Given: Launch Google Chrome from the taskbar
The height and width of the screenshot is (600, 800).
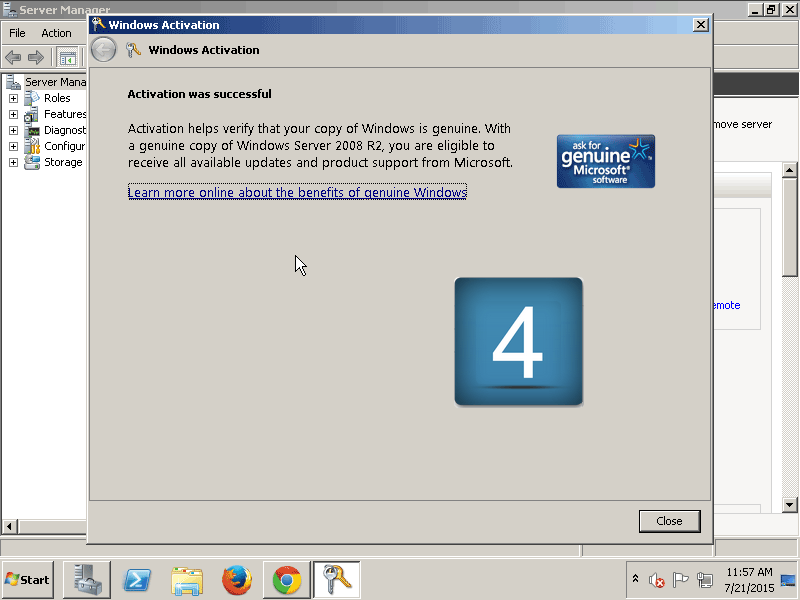Looking at the screenshot, I should point(287,580).
